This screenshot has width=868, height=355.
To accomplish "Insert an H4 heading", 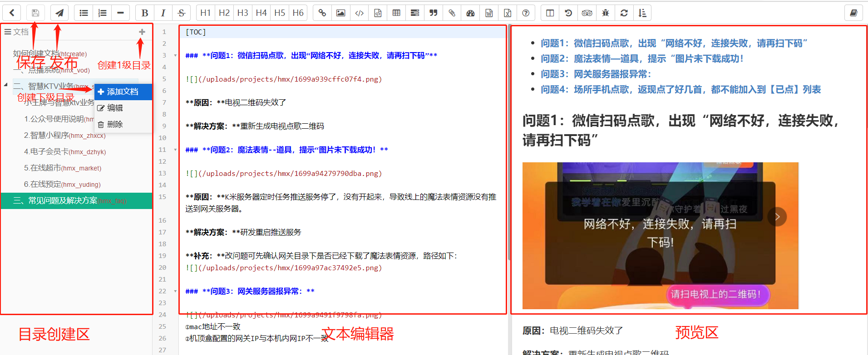I will (261, 13).
